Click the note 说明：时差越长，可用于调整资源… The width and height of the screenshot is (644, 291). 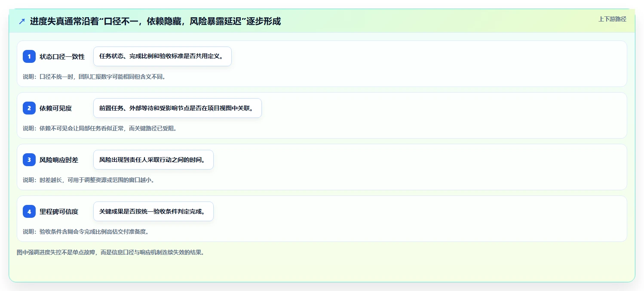tap(89, 180)
